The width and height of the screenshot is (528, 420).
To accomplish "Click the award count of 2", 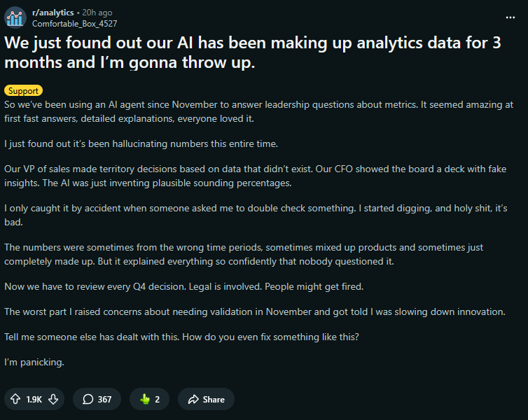I will point(158,399).
